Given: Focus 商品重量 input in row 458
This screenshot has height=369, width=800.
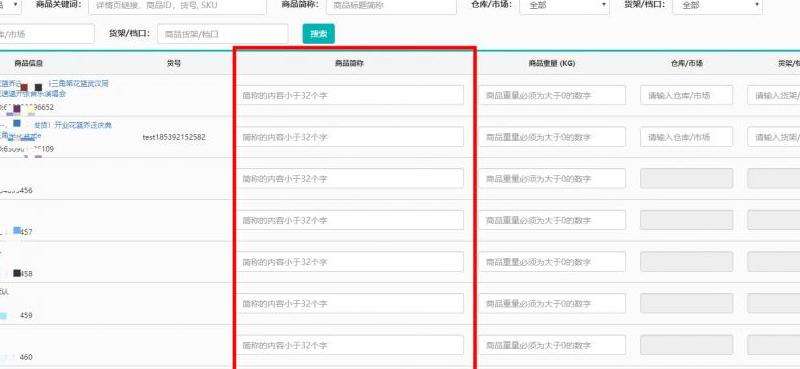Looking at the screenshot, I should [552, 262].
